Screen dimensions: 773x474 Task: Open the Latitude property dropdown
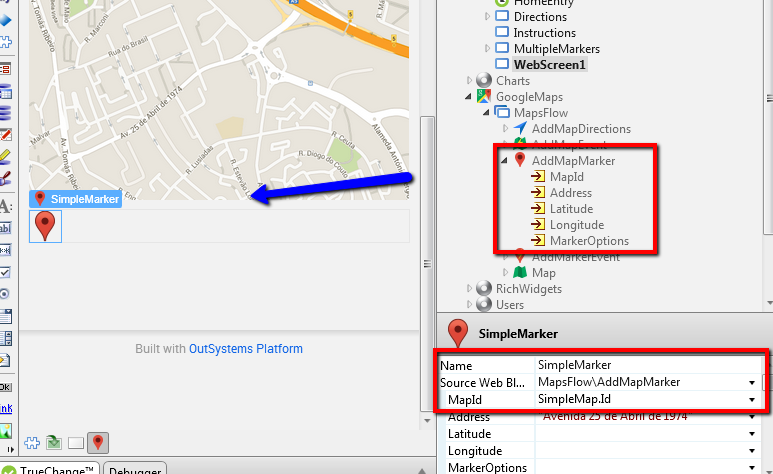pos(751,434)
